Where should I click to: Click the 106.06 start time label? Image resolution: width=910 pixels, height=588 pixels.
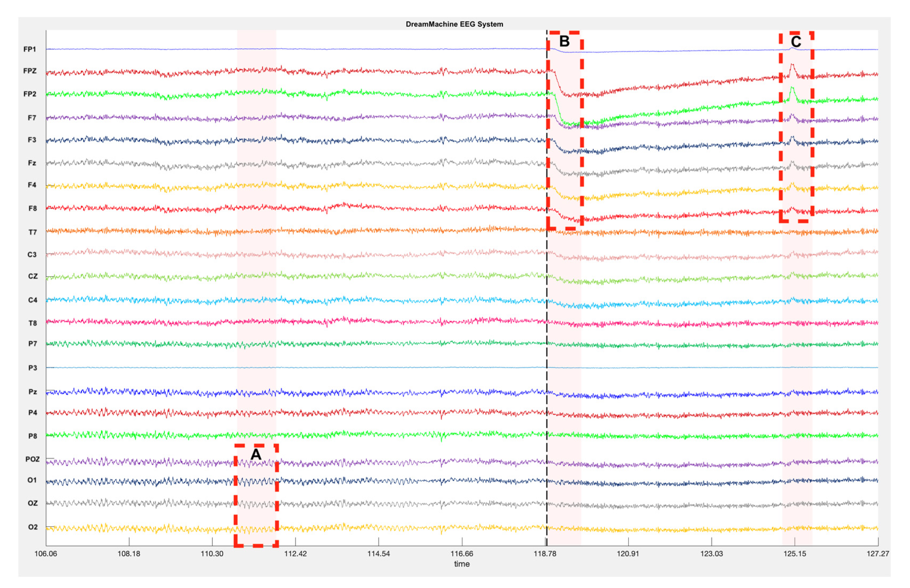click(x=46, y=553)
